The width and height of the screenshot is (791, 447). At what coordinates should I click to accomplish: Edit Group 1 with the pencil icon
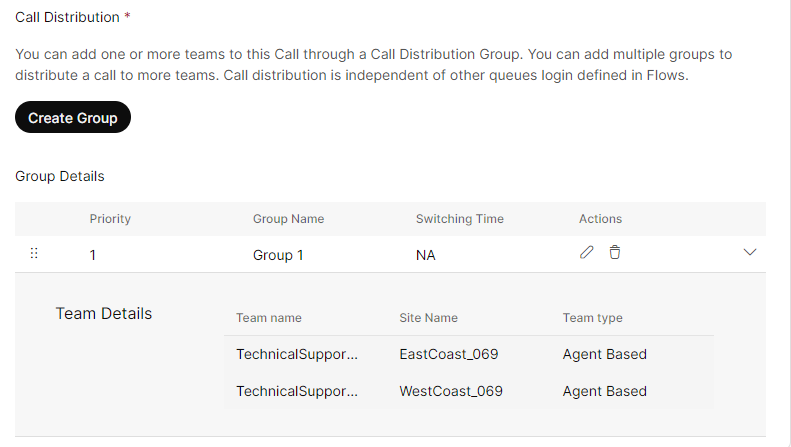587,252
